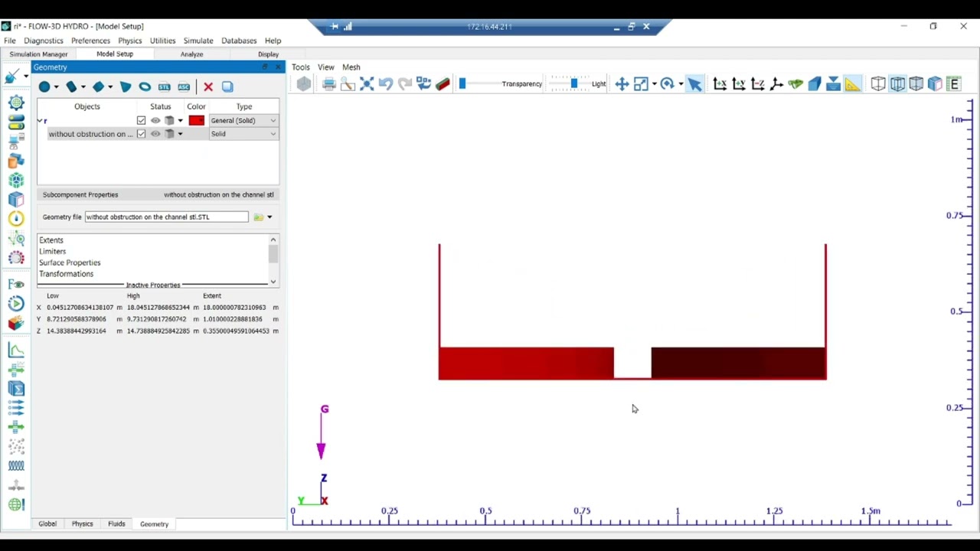Select the arrow pointer tool
The image size is (980, 551).
(x=694, y=84)
